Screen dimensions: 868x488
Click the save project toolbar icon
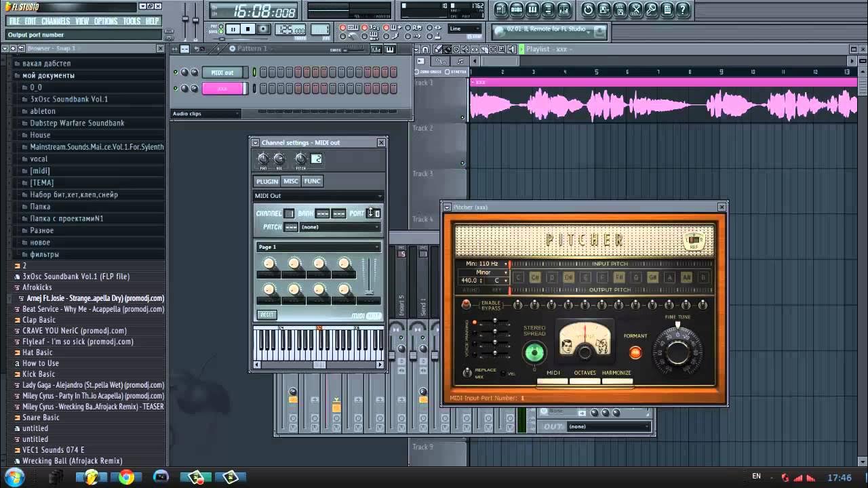[604, 9]
